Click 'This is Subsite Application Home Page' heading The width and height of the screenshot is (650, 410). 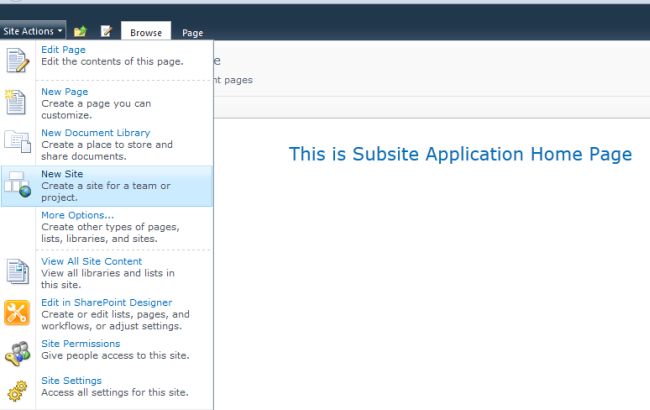[460, 154]
